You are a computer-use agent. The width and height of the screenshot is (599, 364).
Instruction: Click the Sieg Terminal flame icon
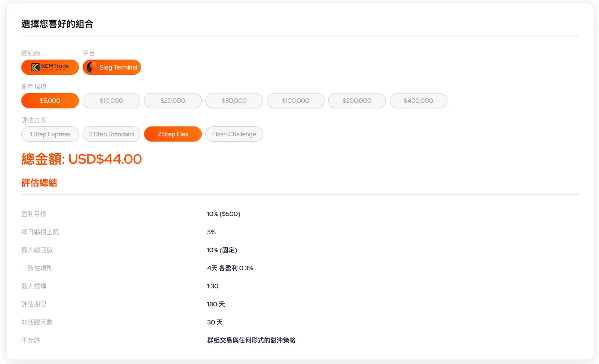pos(91,67)
